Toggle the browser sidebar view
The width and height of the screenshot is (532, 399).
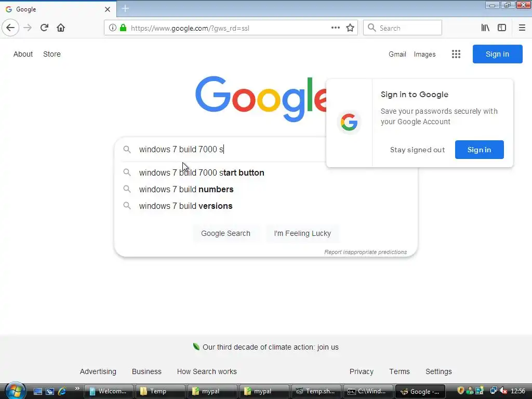coord(502,28)
